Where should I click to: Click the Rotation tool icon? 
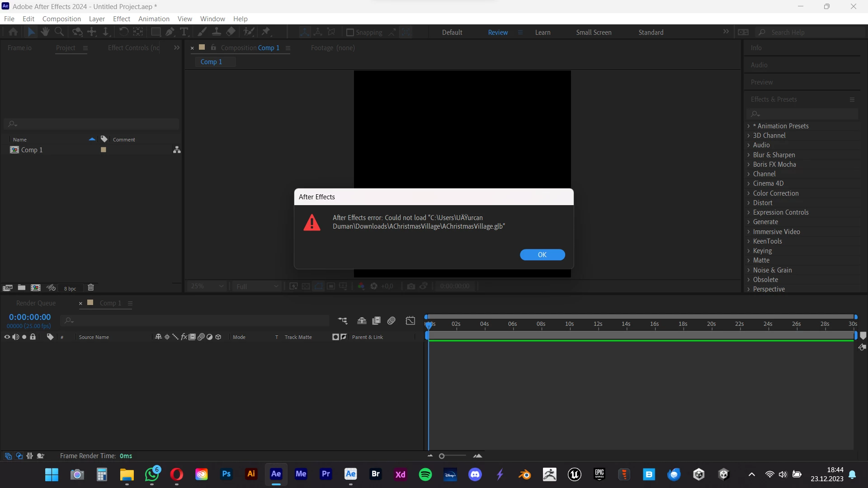pos(123,32)
